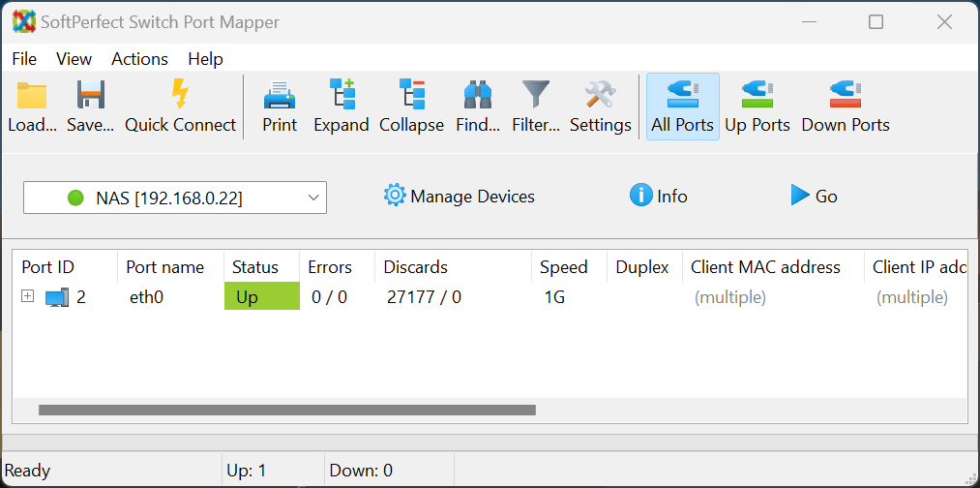980x488 pixels.
Task: Sort by the Port name column header
Action: pos(170,267)
